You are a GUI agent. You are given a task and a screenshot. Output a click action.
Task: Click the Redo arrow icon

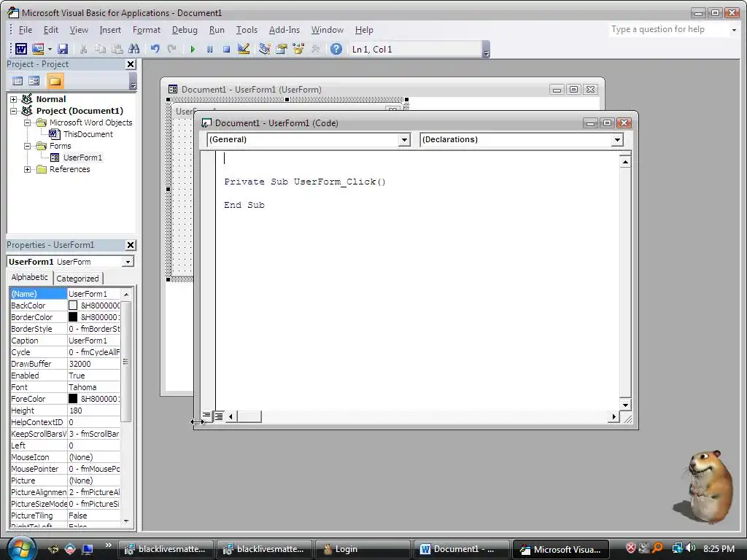(171, 49)
